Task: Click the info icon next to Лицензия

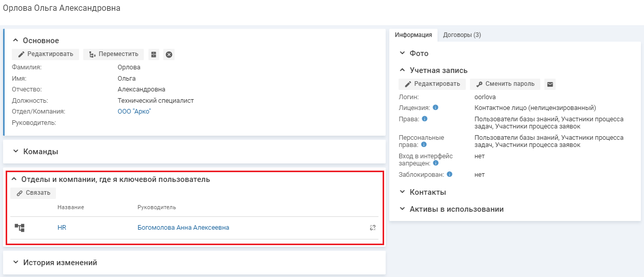Action: (x=435, y=108)
